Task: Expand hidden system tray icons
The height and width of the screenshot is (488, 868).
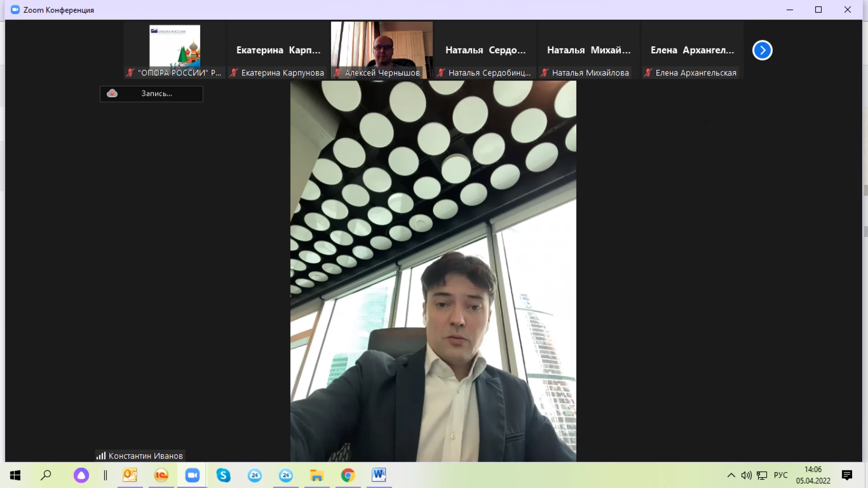Action: pos(731,475)
